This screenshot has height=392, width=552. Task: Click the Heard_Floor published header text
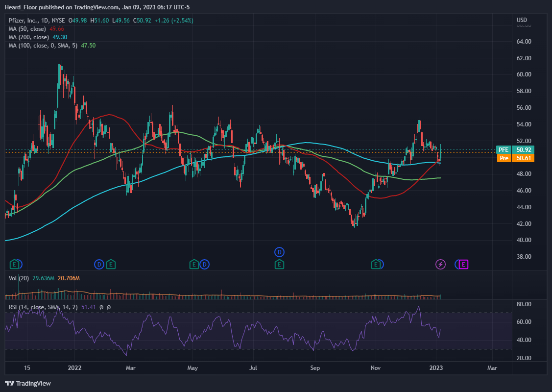97,7
